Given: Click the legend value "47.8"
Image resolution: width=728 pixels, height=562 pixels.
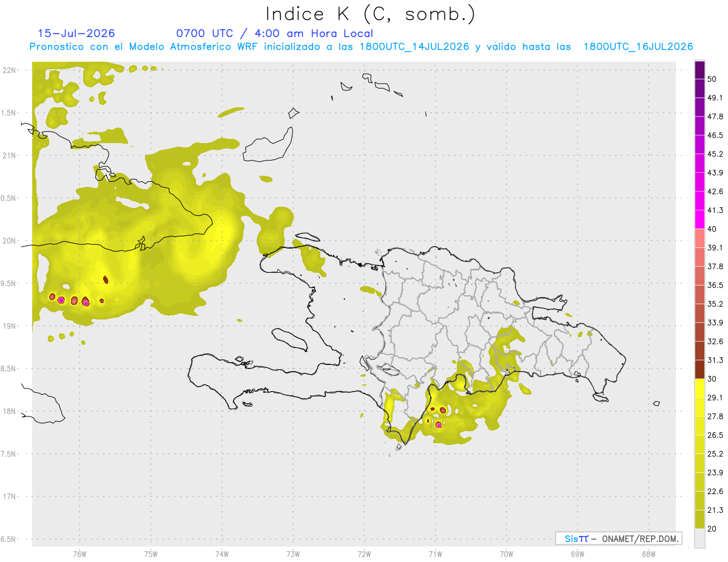Looking at the screenshot, I should pyautogui.click(x=715, y=116).
